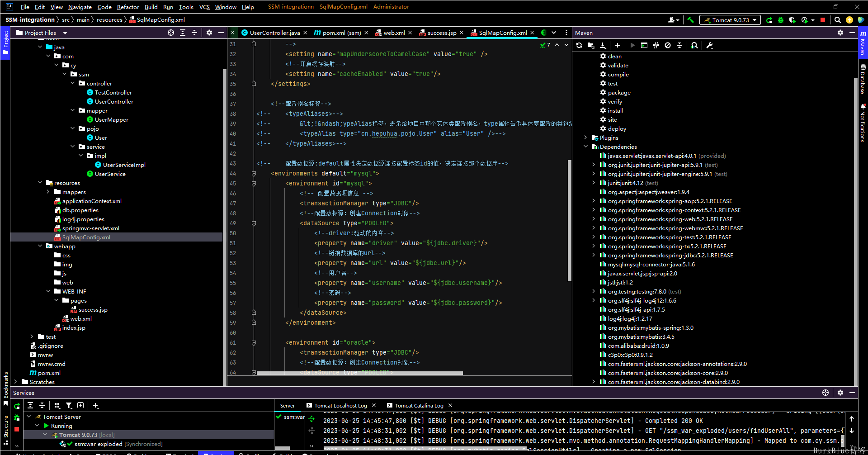This screenshot has height=455, width=868.
Task: Collapse the controller package folder
Action: tap(73, 83)
